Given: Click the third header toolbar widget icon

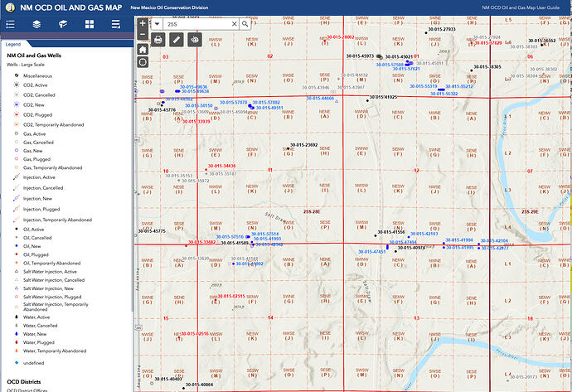Looking at the screenshot, I should [x=61, y=25].
